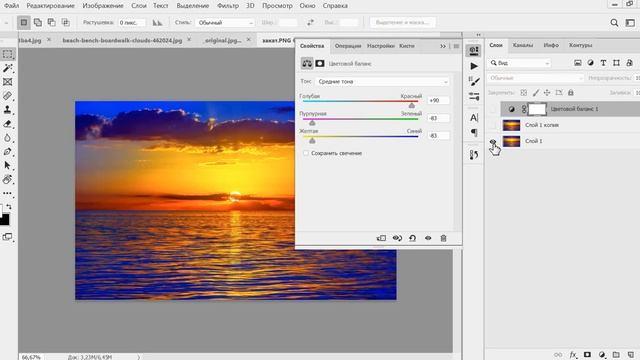Switch to the Контуры tab
This screenshot has width=640, height=360.
580,45
